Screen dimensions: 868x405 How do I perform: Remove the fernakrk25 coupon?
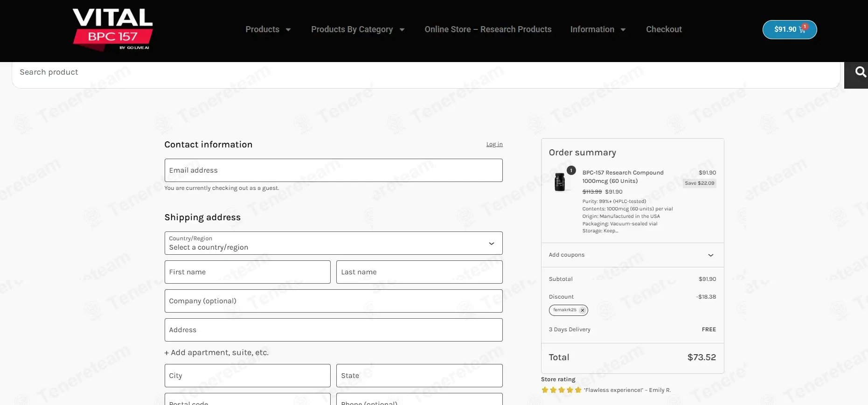582,310
